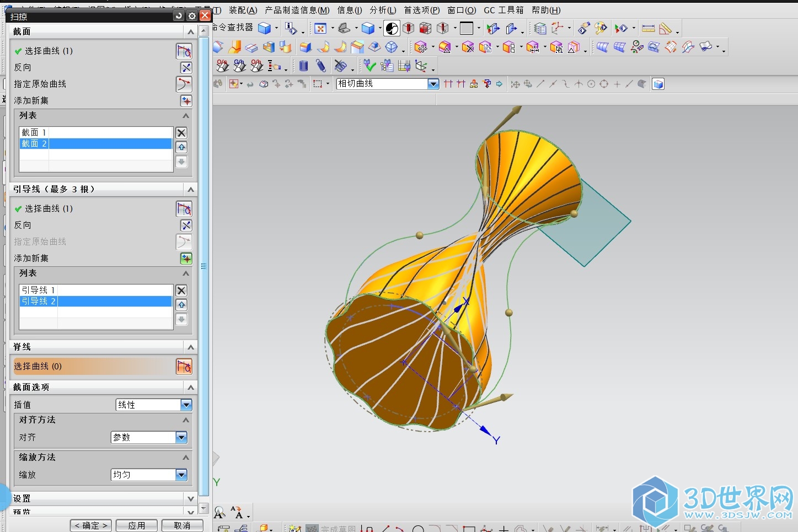Select 截面 1 in section list

(96, 132)
